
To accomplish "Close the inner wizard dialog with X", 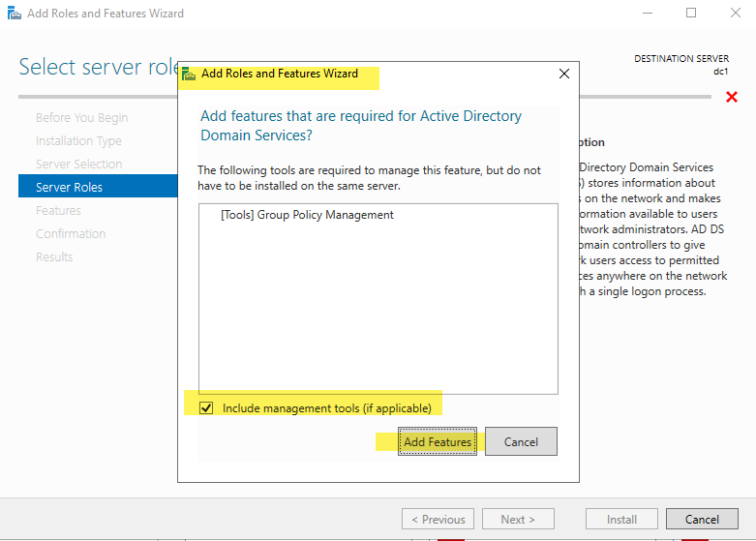I will click(564, 74).
